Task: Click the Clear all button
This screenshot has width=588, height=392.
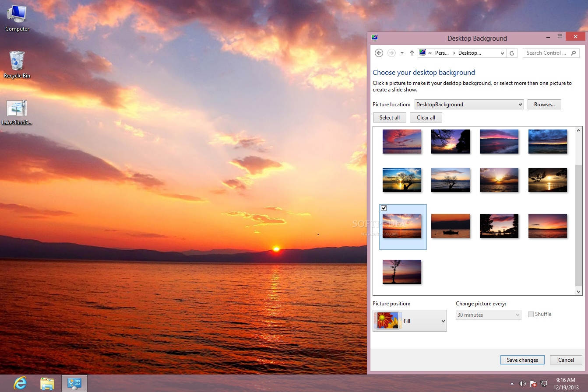Action: click(x=426, y=117)
